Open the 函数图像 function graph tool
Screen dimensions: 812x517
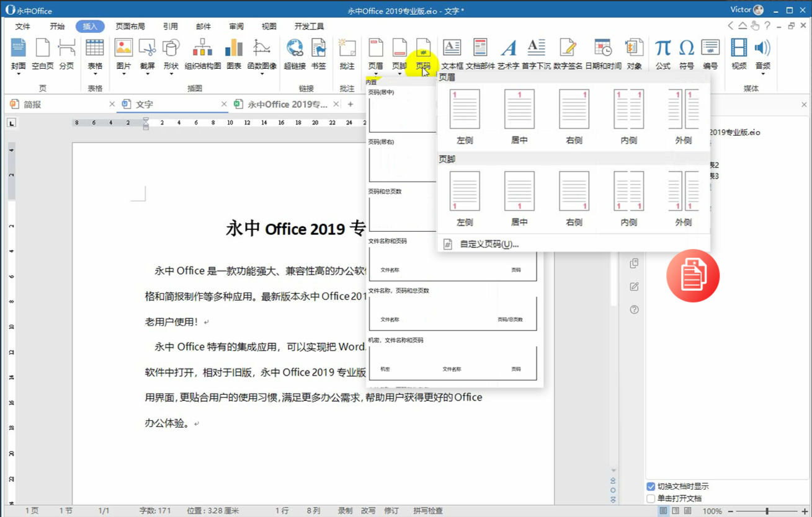(x=262, y=48)
